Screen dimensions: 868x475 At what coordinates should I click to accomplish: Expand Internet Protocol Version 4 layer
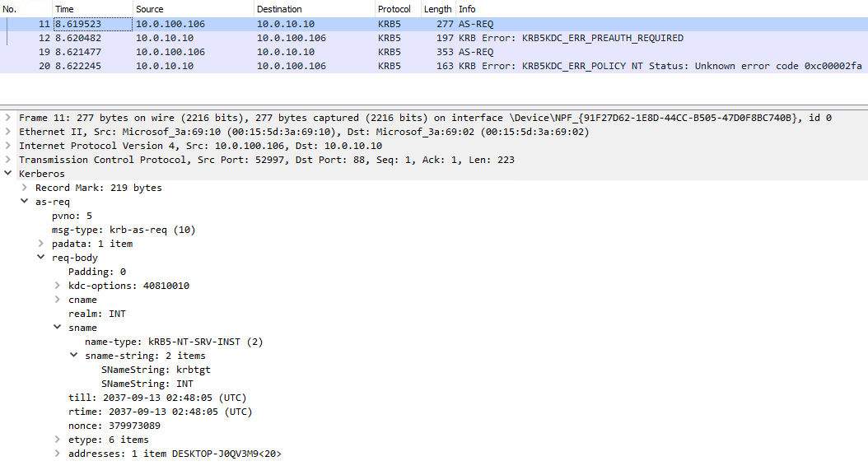point(7,146)
